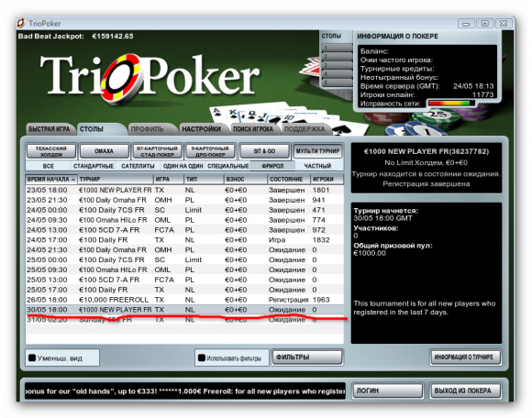This screenshot has width=532, height=418.
Task: Select the 26/05 18:00 €10,000 FREEROLL row
Action: 184,300
